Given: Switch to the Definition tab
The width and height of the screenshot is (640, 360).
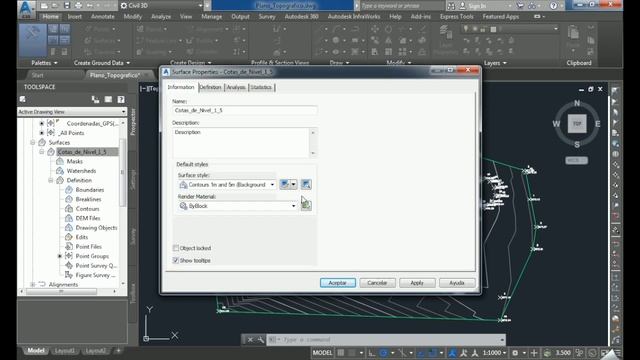Looking at the screenshot, I should pyautogui.click(x=210, y=87).
